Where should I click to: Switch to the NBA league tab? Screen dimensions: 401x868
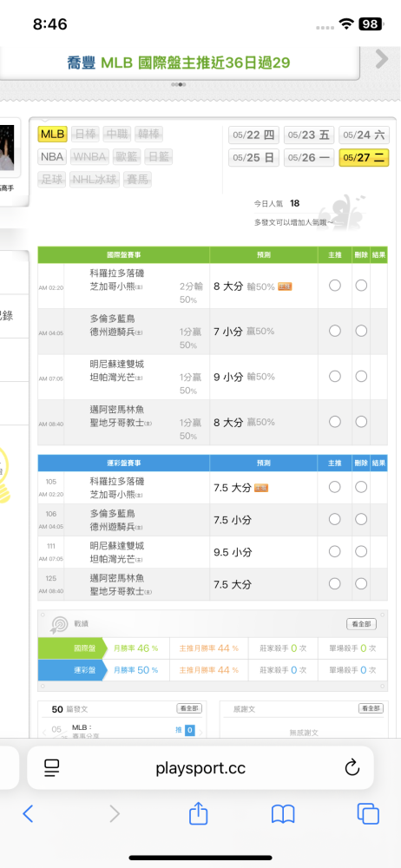tap(52, 156)
